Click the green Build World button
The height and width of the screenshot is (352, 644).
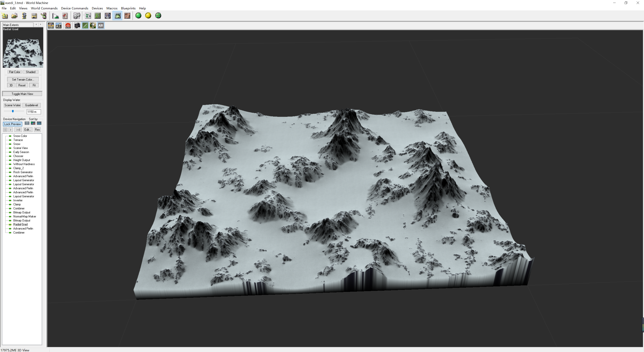pyautogui.click(x=138, y=16)
